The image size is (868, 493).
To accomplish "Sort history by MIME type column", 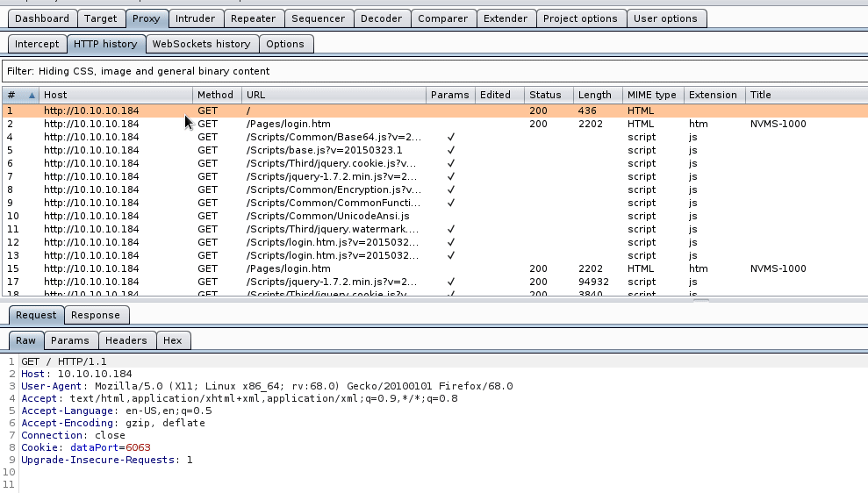I will pos(651,95).
